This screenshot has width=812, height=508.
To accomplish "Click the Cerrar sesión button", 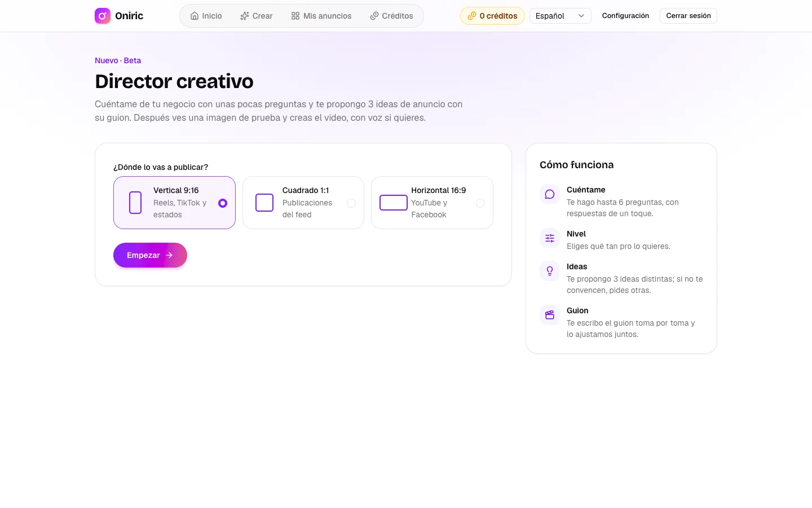I will tap(689, 16).
